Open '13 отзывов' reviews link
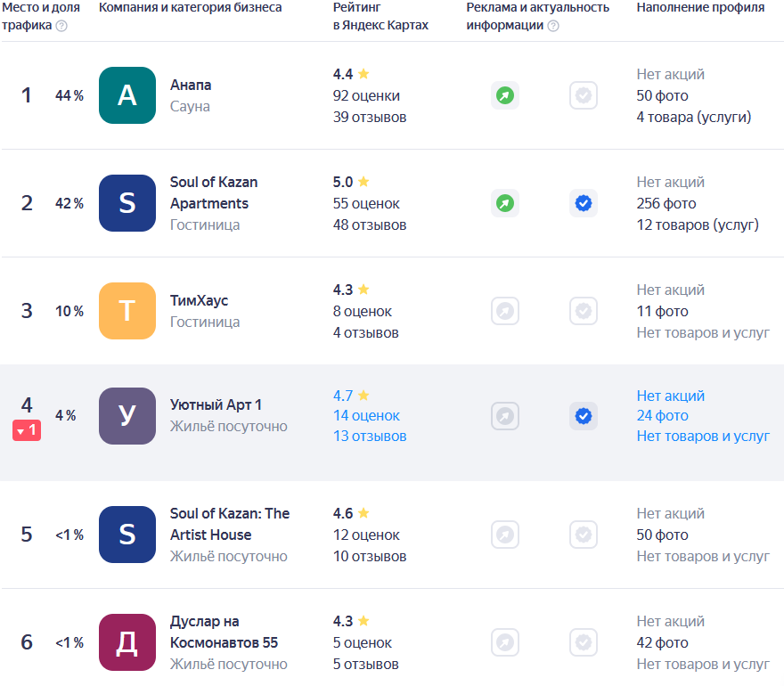 point(370,436)
